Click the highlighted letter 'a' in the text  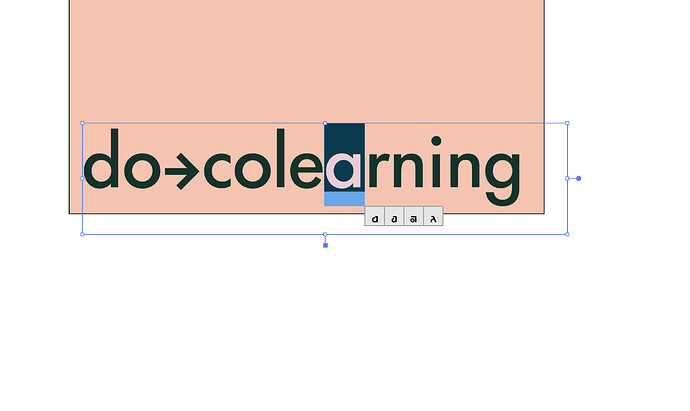tap(344, 171)
